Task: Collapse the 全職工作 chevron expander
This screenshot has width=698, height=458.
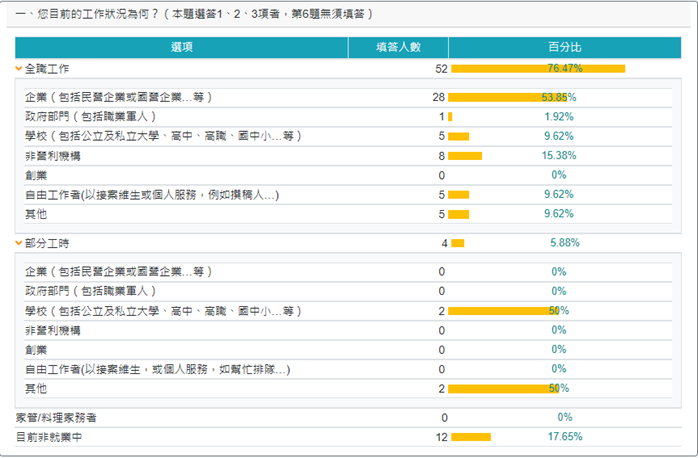Action: pyautogui.click(x=19, y=68)
